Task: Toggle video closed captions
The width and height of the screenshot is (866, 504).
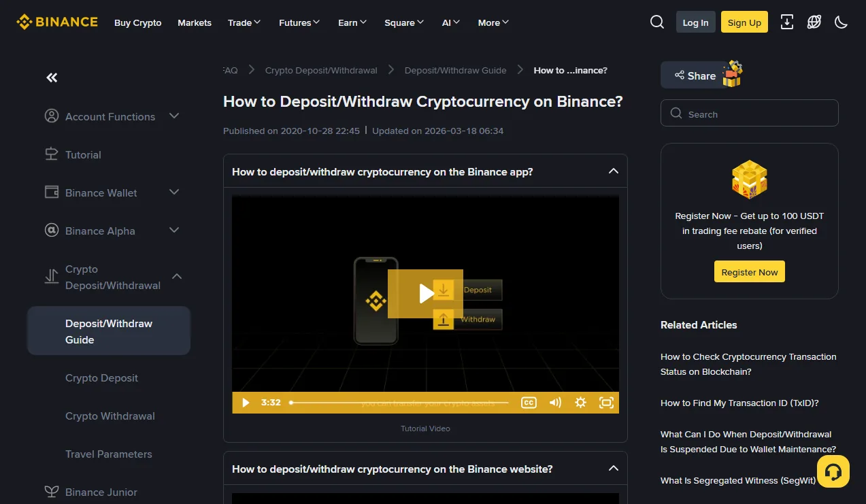Action: click(x=529, y=403)
